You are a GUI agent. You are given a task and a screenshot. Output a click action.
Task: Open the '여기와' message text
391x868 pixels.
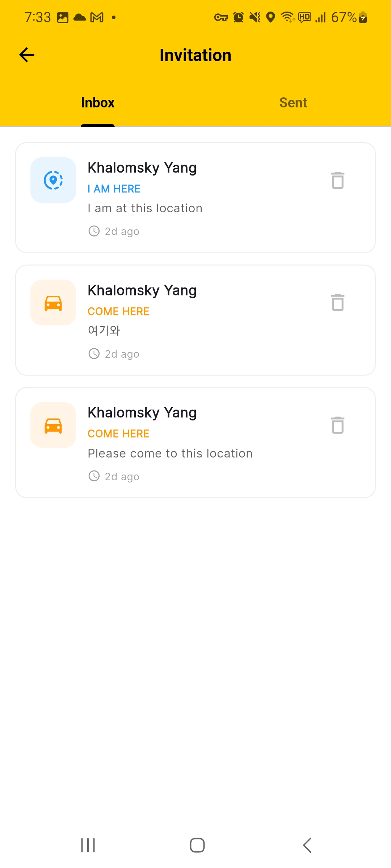coord(104,331)
